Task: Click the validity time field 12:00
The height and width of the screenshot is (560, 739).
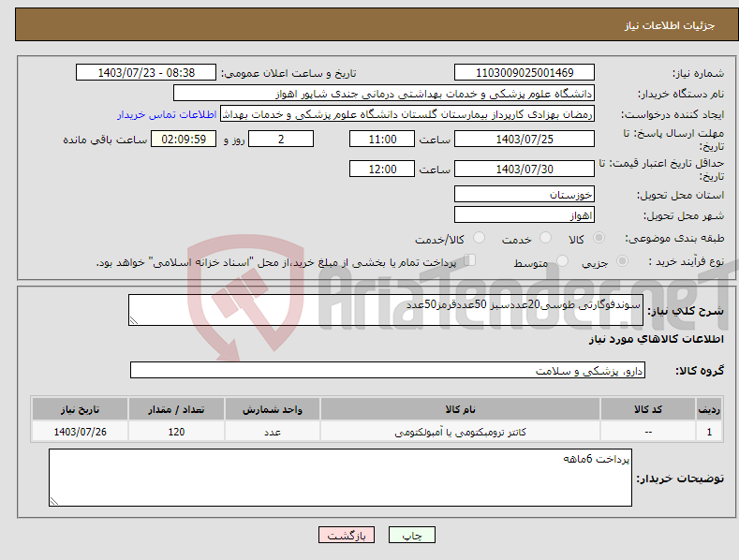Action: (x=382, y=169)
